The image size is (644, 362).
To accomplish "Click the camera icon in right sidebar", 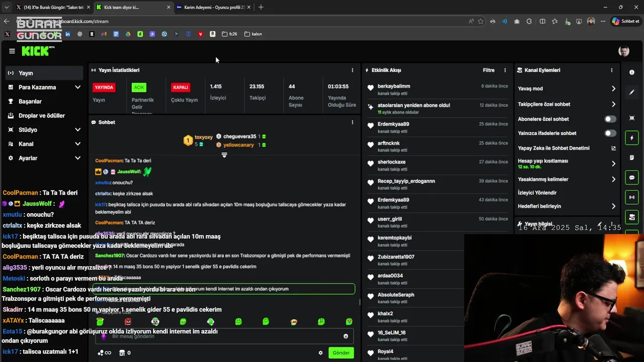I will pos(632,217).
